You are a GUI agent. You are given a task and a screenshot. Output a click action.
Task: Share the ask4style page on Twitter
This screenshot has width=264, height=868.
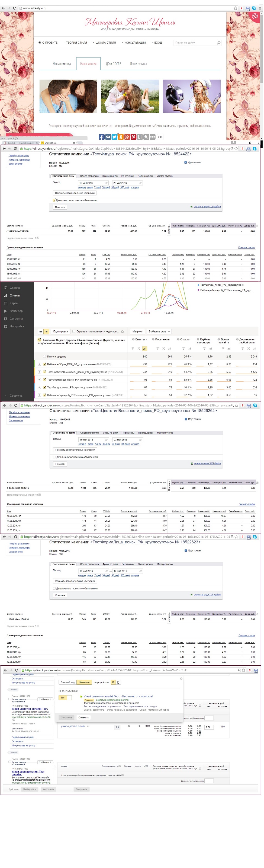[114, 137]
